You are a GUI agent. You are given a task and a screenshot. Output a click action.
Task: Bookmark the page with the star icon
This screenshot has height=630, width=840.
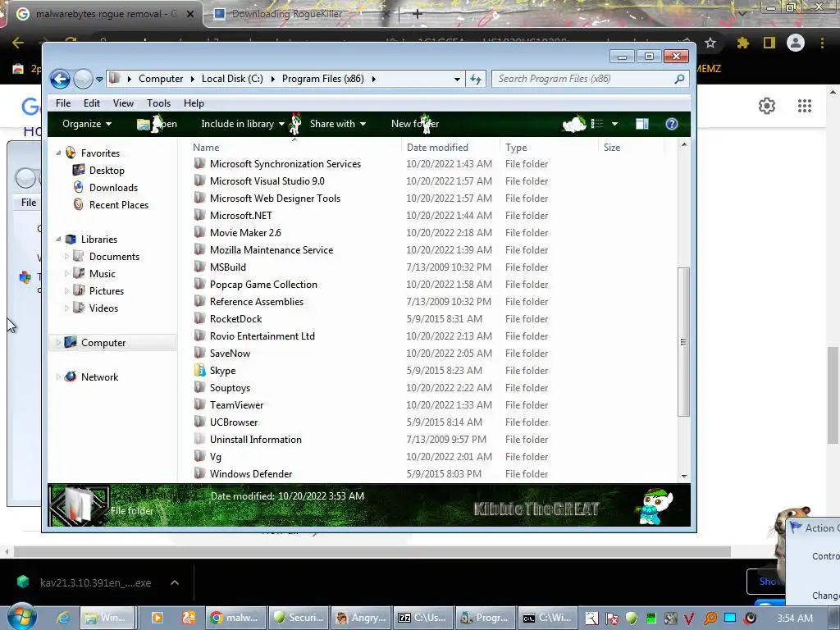(710, 43)
